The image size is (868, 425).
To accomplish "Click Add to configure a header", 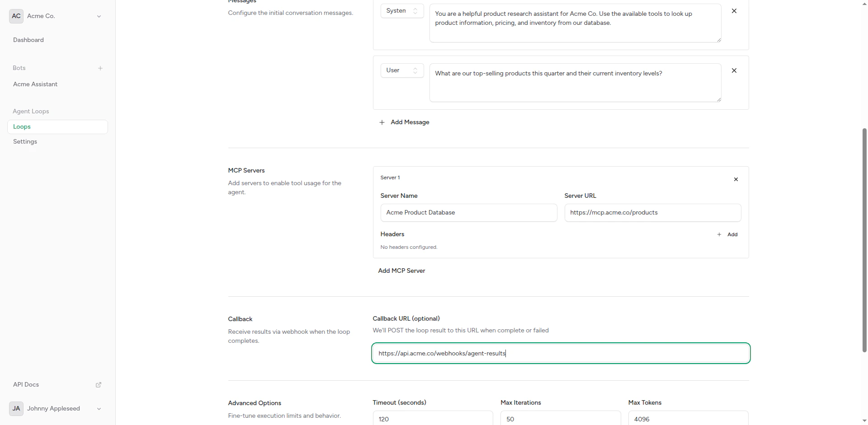I will pos(727,234).
